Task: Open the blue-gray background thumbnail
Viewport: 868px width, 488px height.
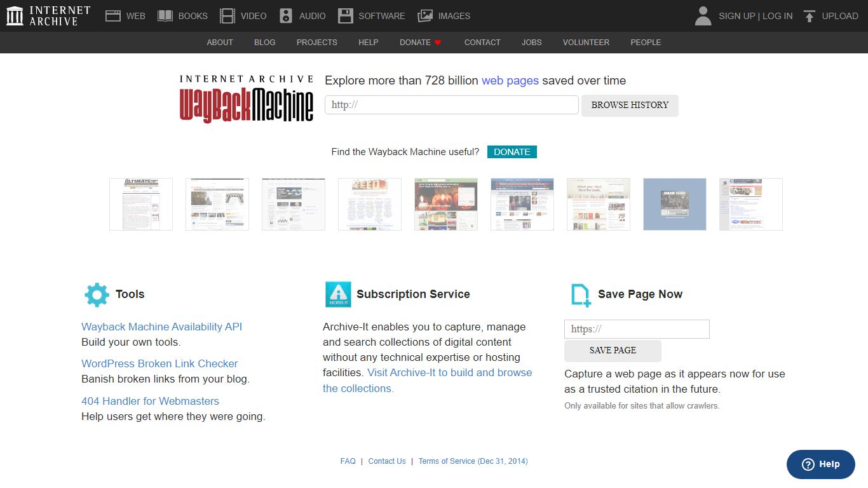Action: tap(675, 204)
